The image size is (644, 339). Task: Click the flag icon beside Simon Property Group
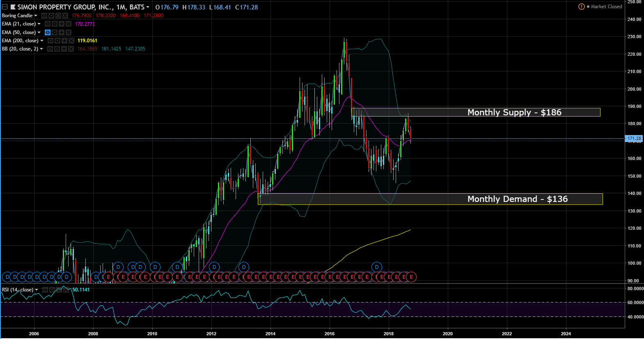[13, 7]
